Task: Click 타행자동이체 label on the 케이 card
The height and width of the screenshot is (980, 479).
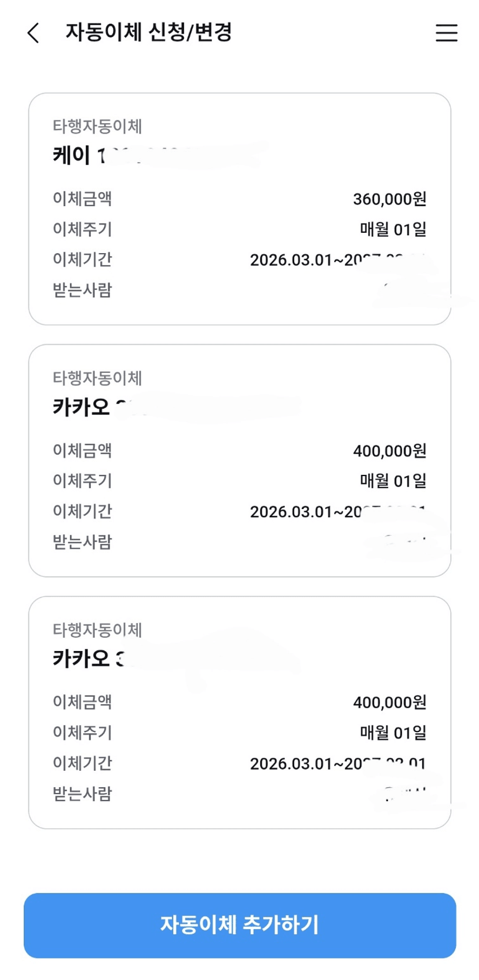Action: tap(97, 126)
